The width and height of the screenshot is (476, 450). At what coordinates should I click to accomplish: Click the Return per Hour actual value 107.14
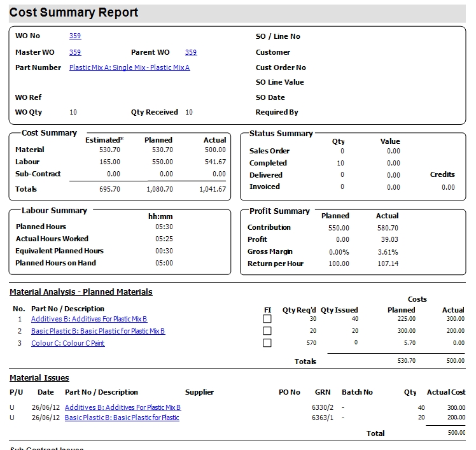(x=387, y=264)
